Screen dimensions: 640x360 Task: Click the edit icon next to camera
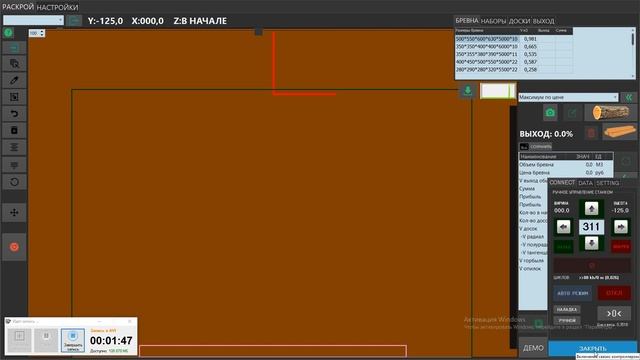(572, 113)
